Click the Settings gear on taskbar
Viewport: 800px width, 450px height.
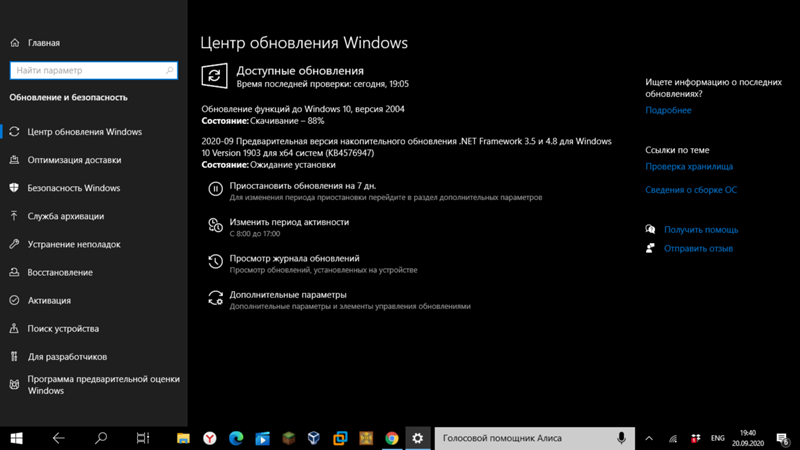(x=418, y=438)
